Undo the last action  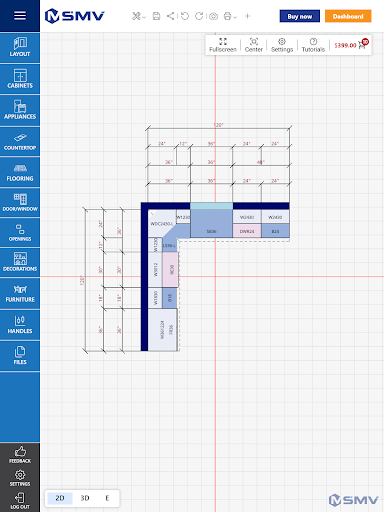[x=185, y=16]
